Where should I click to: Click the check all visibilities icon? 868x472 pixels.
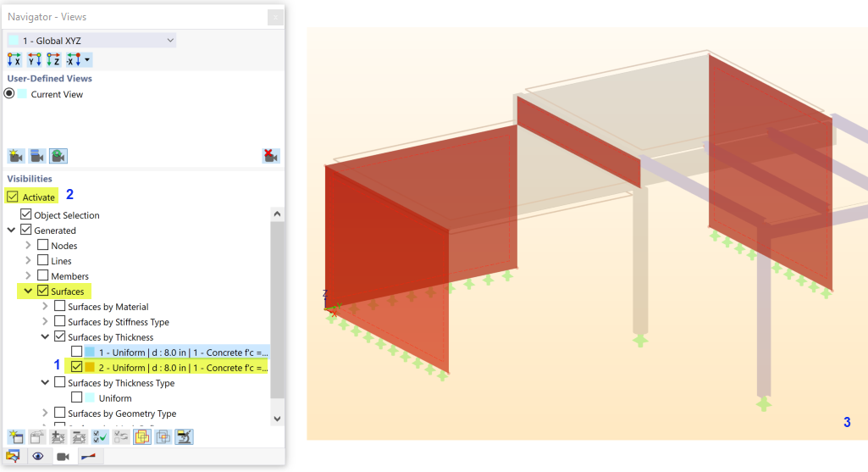tap(100, 437)
